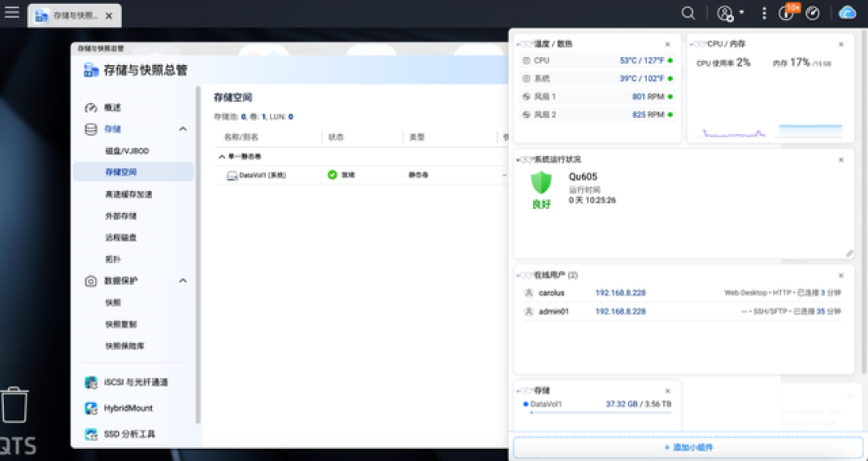Click the CPU temperature row icon

[x=526, y=60]
